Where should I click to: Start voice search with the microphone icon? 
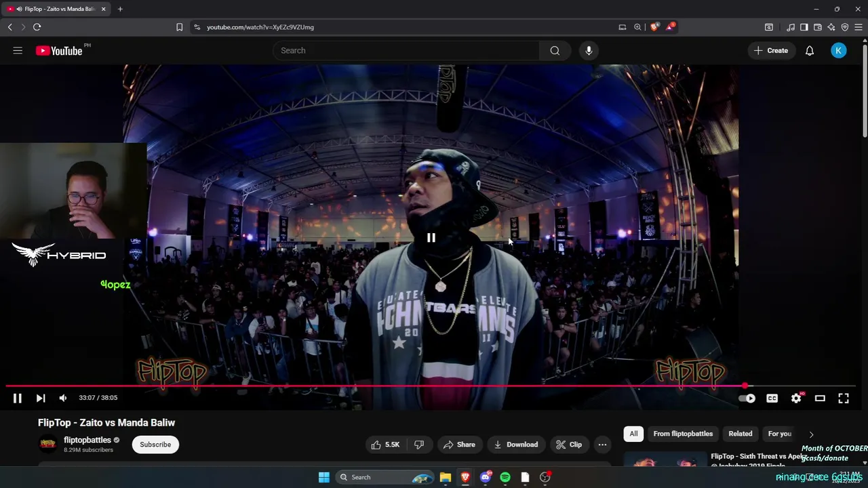coord(589,50)
